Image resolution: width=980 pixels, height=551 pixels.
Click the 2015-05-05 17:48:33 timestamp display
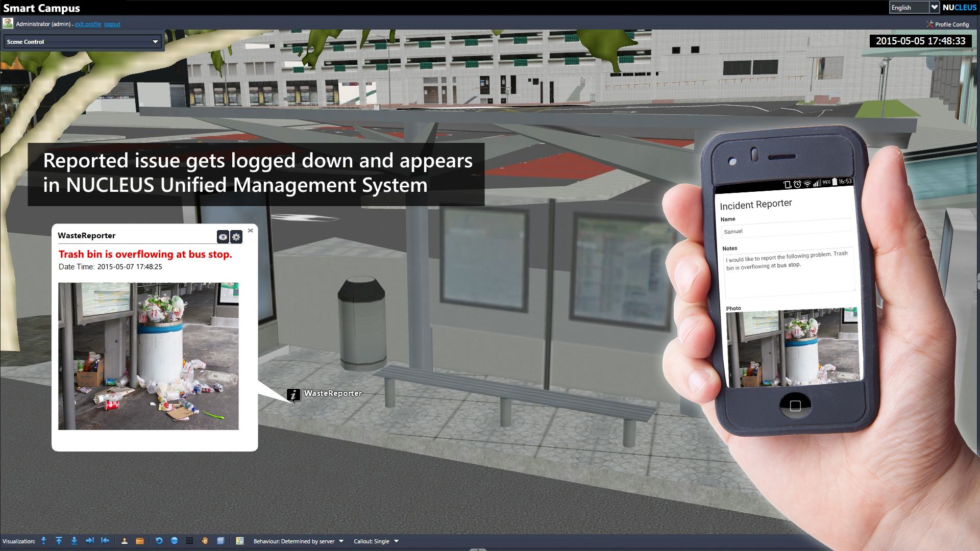(x=921, y=41)
